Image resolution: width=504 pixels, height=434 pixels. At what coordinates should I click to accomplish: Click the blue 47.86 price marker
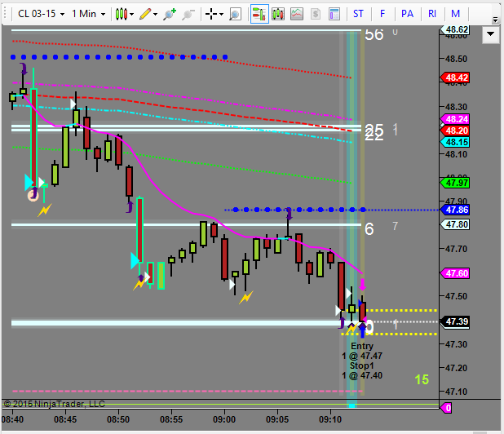tap(455, 210)
